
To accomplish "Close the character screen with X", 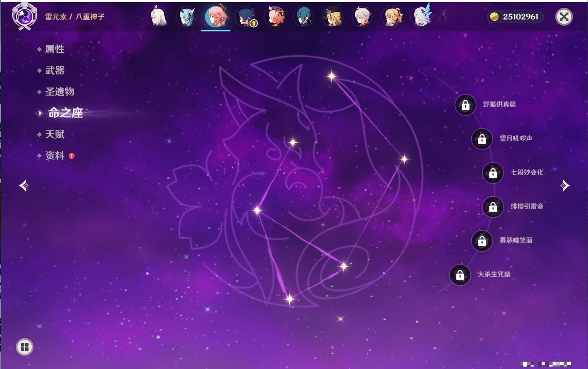I will click(564, 17).
